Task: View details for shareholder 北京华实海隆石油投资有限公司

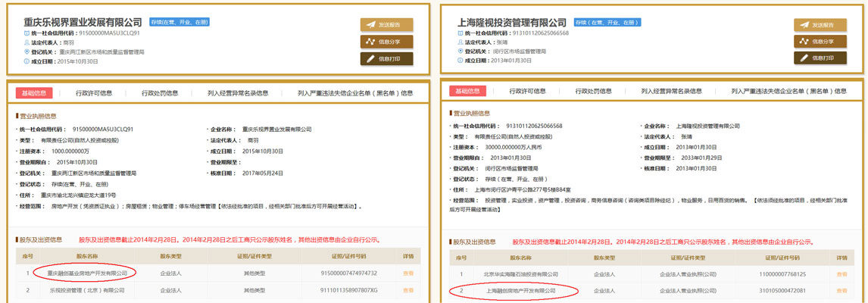Action: [841, 273]
